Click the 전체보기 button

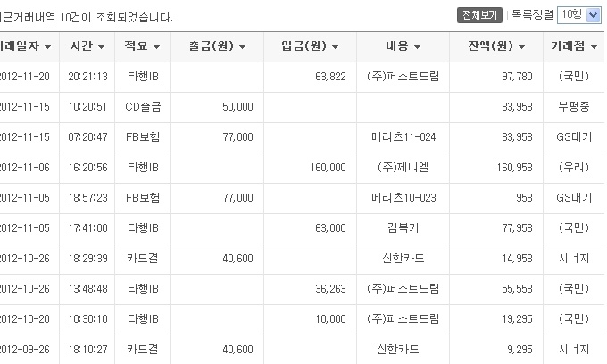click(479, 15)
